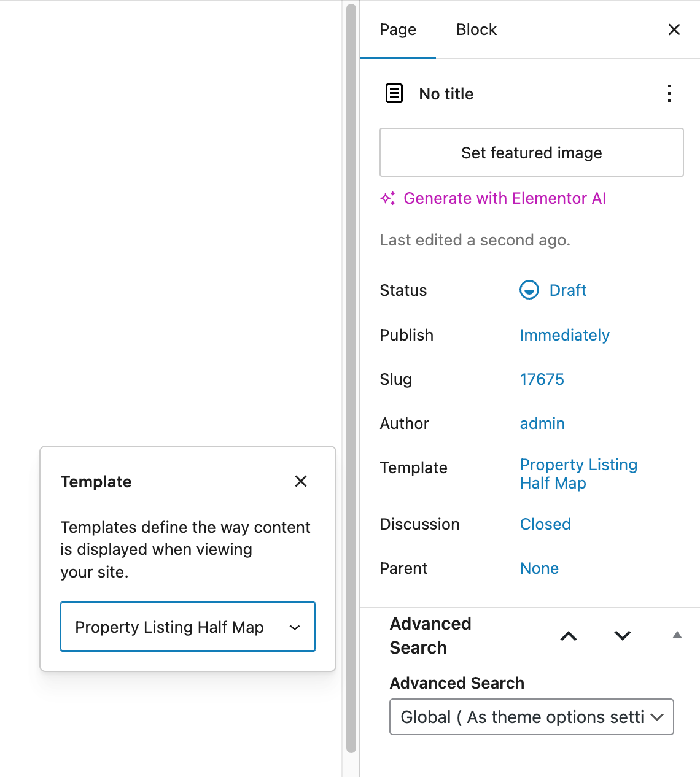This screenshot has height=777, width=700.
Task: Close the Template popover
Action: 300,481
